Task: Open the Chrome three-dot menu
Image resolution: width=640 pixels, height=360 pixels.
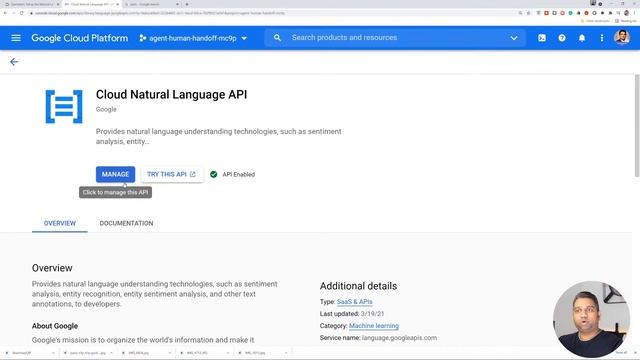Action: click(635, 13)
